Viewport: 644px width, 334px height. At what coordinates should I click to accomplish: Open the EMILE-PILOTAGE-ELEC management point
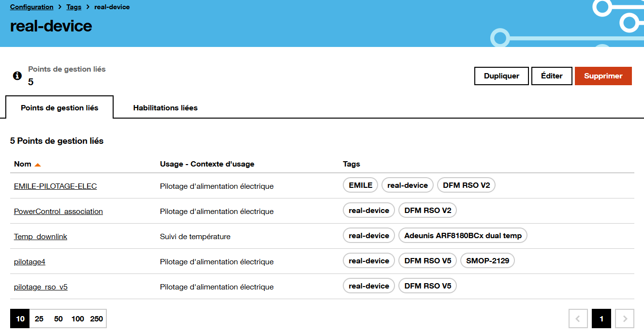pos(55,186)
